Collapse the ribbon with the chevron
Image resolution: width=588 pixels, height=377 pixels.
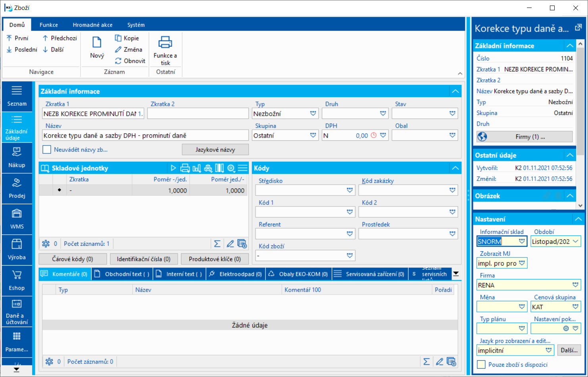click(x=460, y=73)
